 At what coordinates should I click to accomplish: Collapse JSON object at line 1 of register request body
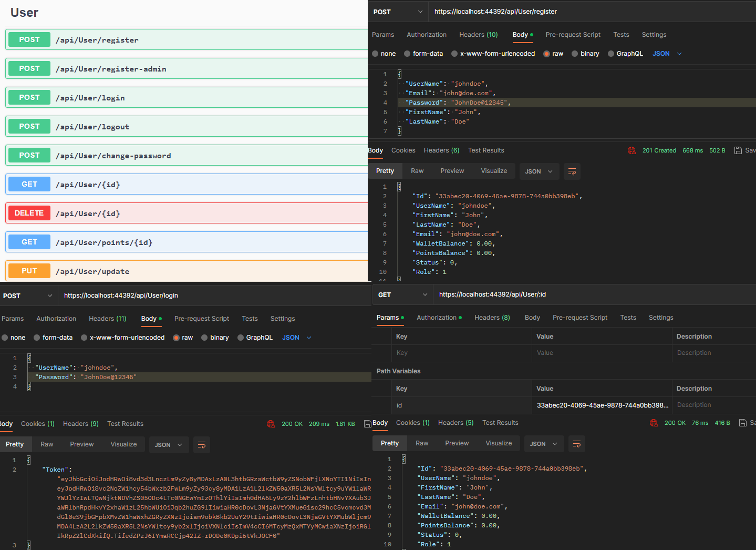[399, 74]
